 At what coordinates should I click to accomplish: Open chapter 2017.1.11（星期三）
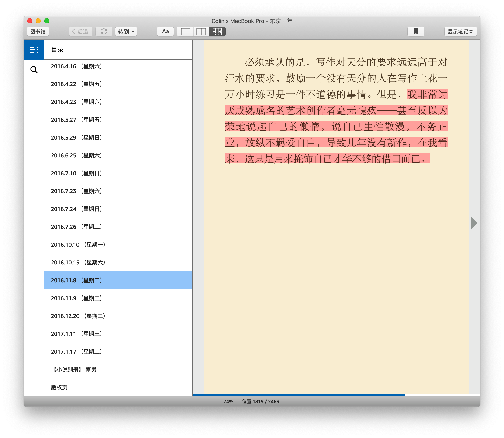click(x=118, y=334)
